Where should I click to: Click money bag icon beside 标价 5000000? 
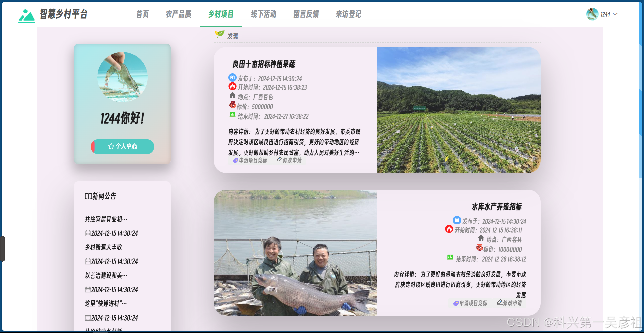point(232,105)
